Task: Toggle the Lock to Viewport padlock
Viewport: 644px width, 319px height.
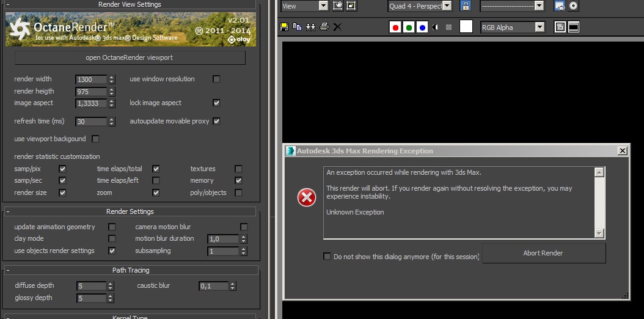Action: (x=466, y=5)
